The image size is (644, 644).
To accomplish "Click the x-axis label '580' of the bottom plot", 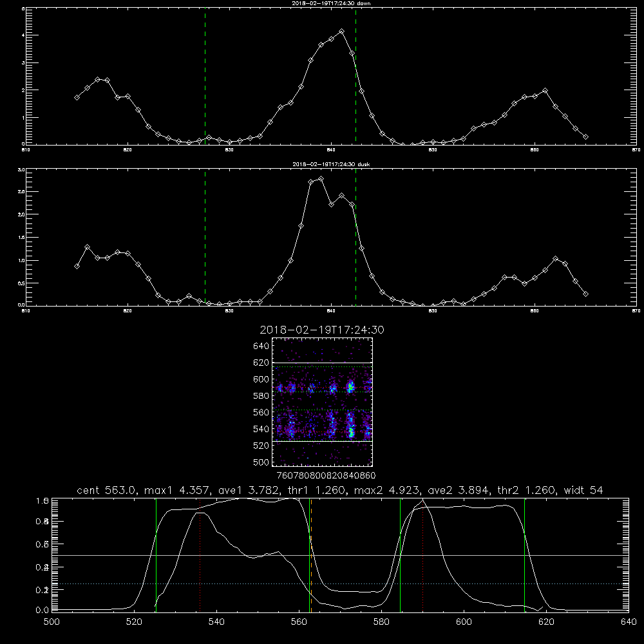I will (381, 622).
